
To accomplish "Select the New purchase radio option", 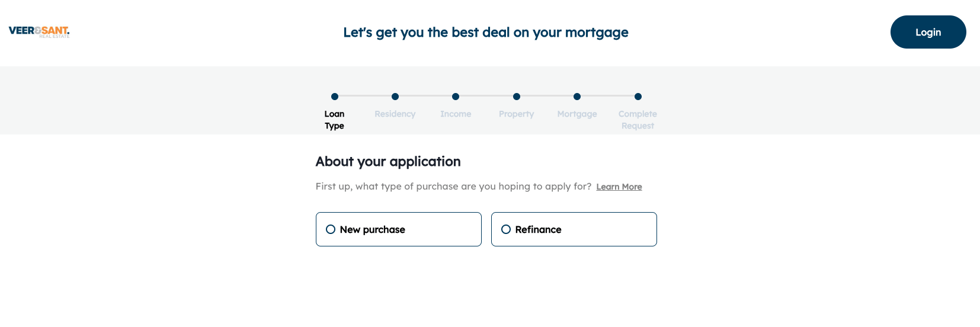I will 331,229.
